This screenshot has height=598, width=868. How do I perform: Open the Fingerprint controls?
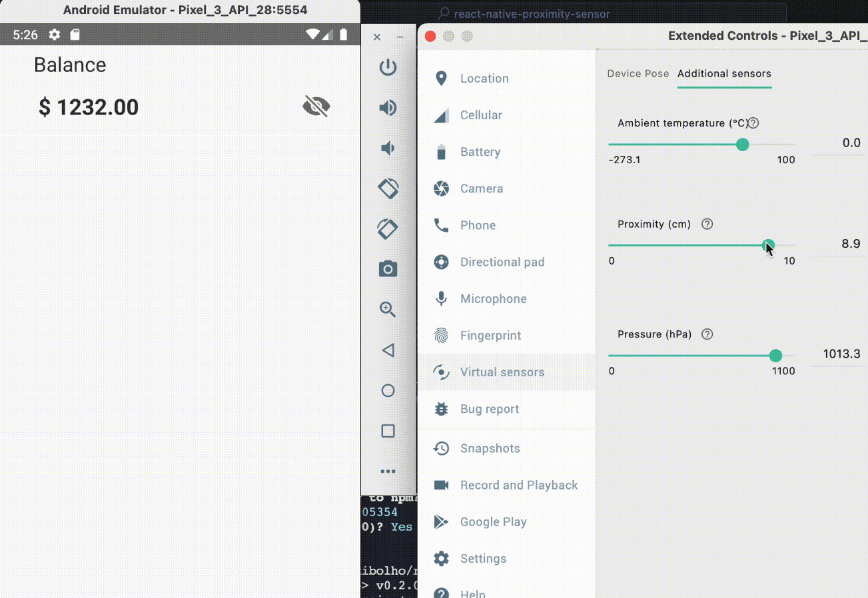(x=491, y=335)
